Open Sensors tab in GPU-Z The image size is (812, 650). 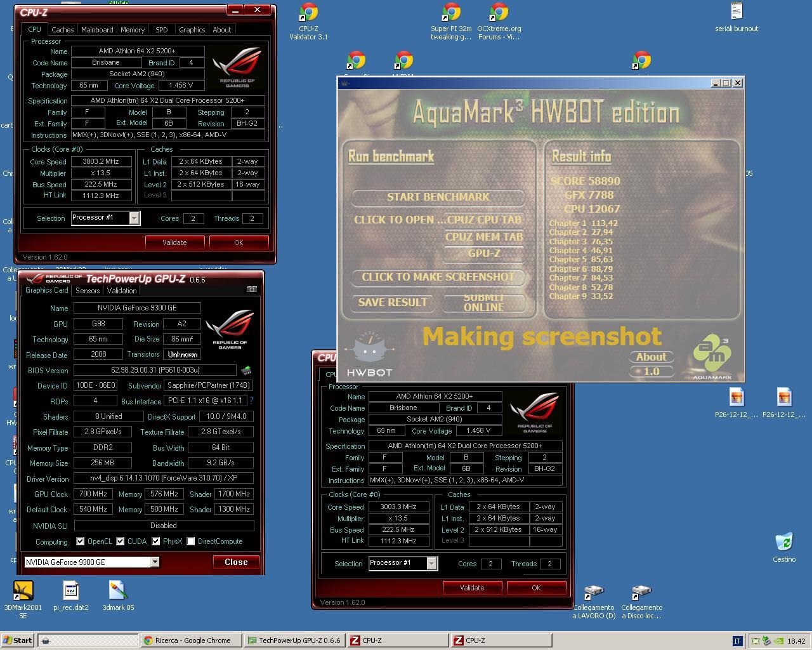(88, 291)
